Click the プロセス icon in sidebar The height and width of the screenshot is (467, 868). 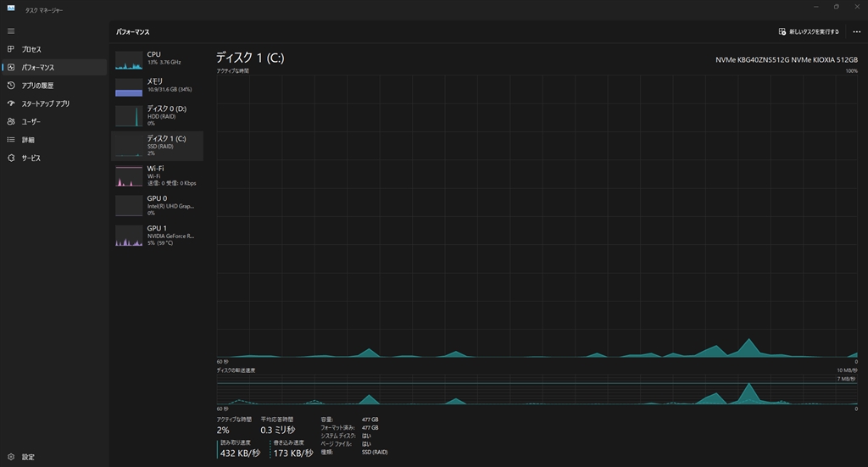pos(11,49)
